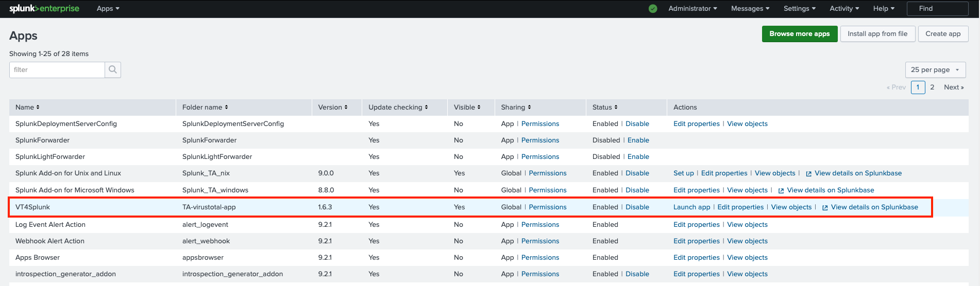
Task: Sort by Version column header
Action: pyautogui.click(x=333, y=108)
